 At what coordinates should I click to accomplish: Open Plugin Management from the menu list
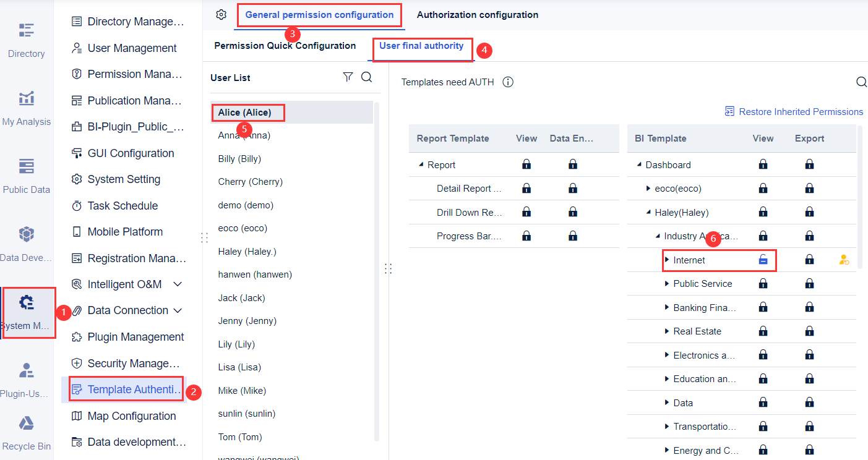point(134,336)
